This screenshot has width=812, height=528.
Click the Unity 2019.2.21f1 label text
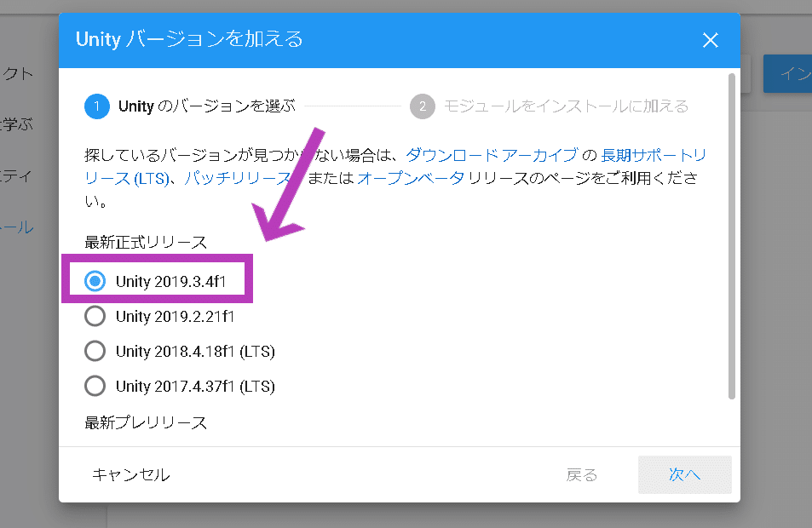[175, 316]
